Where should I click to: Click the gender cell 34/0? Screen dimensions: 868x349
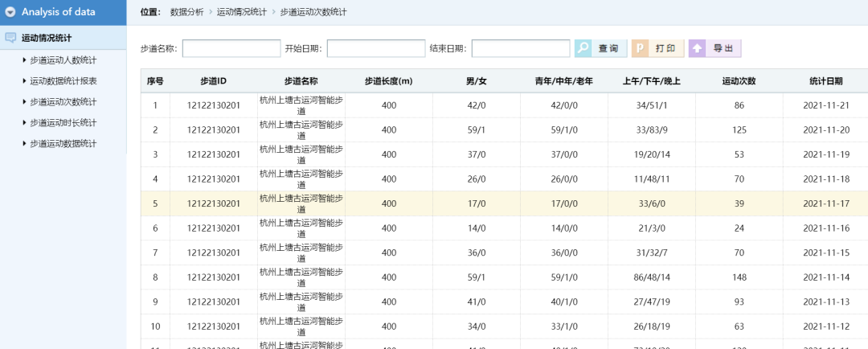pyautogui.click(x=477, y=326)
